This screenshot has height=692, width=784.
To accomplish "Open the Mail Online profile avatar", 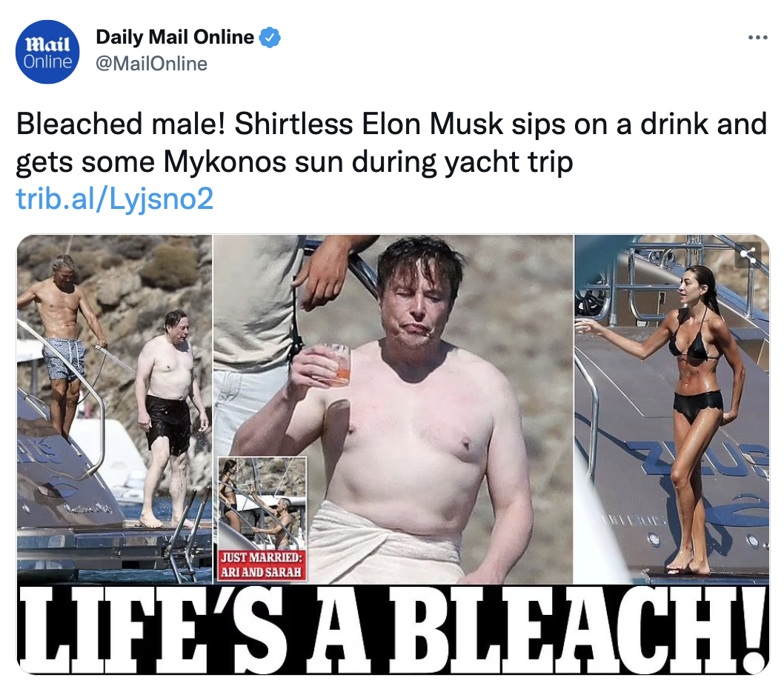I will pos(47,52).
